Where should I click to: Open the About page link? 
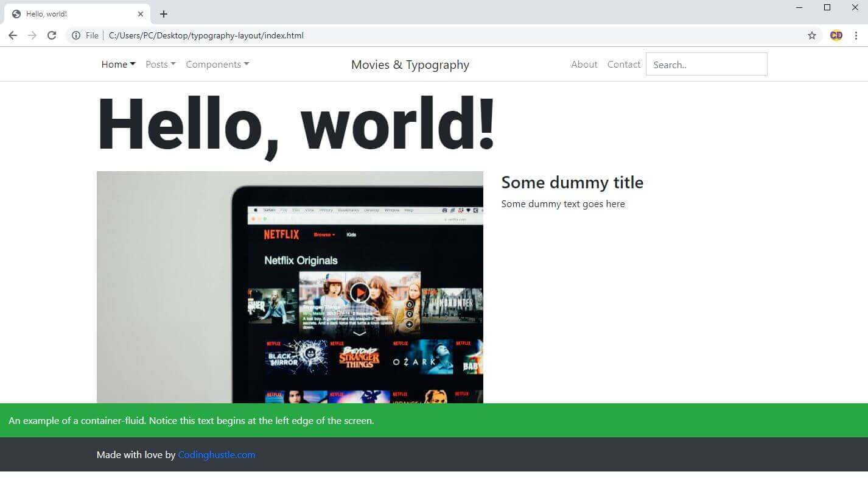(584, 64)
